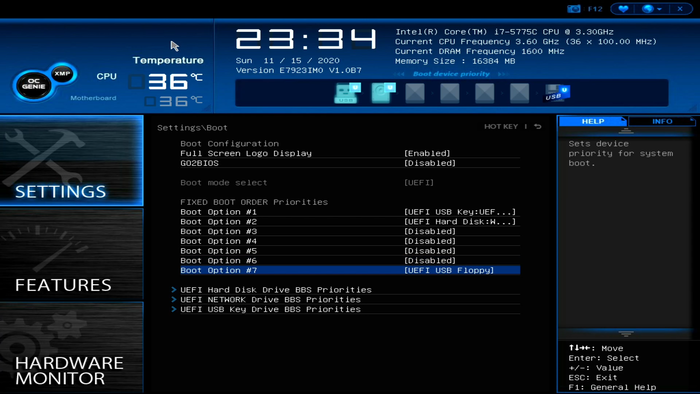The width and height of the screenshot is (700, 394).
Task: Click the scroll-down handle in the help panel
Action: pos(625,334)
